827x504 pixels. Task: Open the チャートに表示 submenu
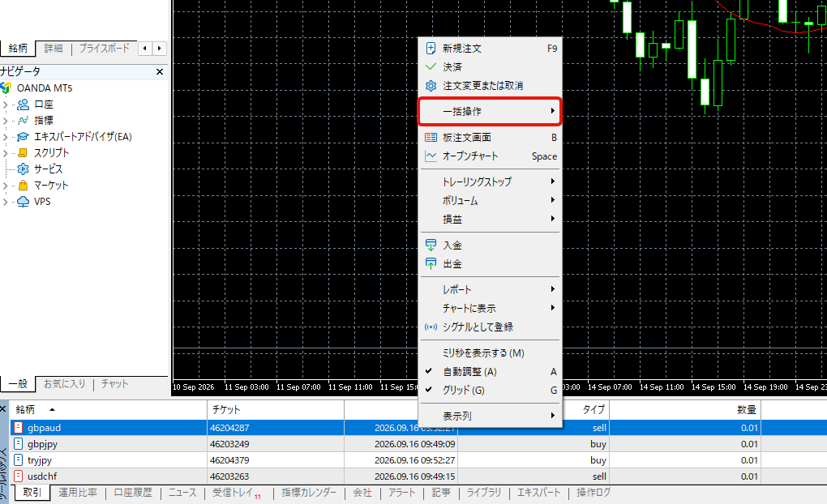[490, 309]
